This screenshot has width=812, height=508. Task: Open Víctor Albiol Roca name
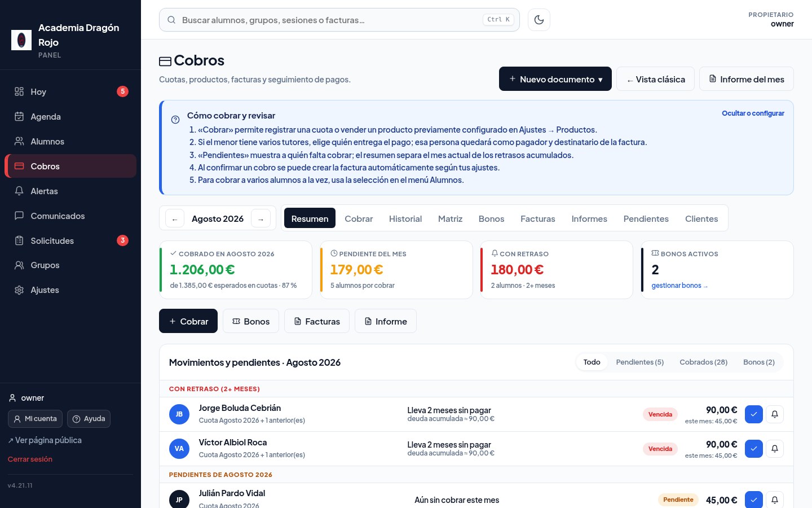(x=233, y=443)
